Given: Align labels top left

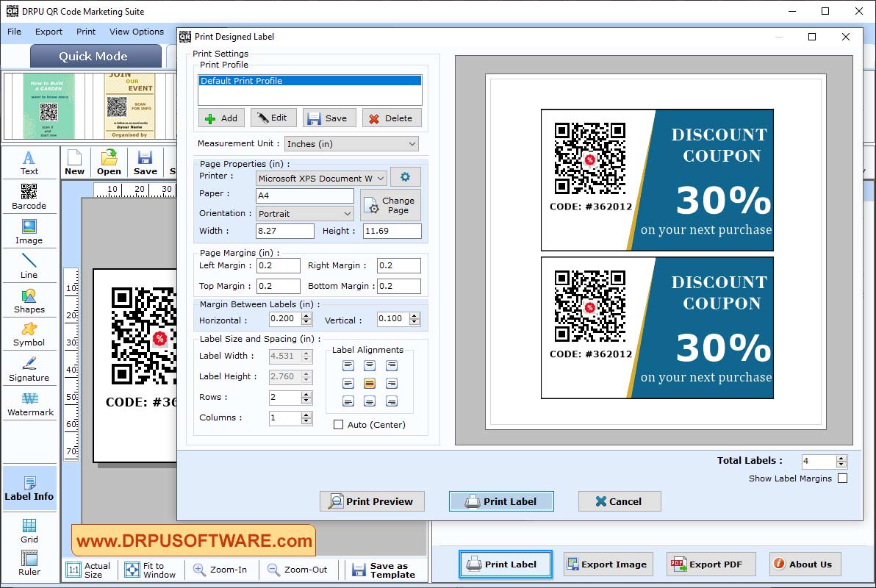Looking at the screenshot, I should coord(348,365).
